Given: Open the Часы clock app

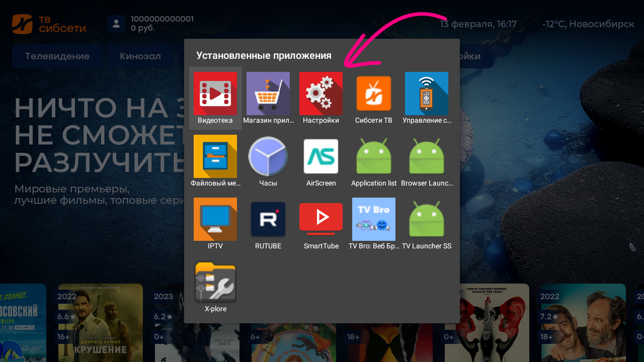Looking at the screenshot, I should 268,161.
